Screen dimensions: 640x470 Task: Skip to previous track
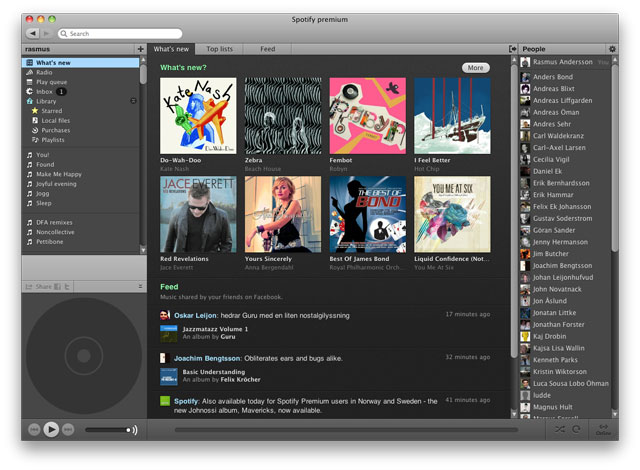(34, 430)
